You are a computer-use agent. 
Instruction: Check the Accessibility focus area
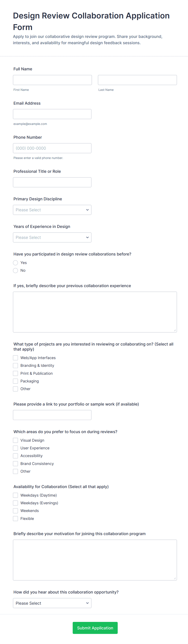pos(15,456)
